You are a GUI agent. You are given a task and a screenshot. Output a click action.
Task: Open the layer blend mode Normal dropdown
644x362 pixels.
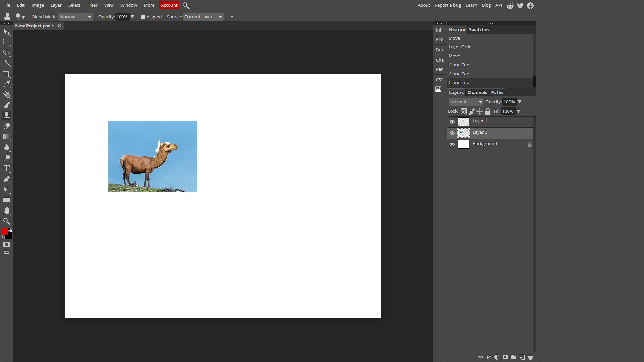[x=466, y=102]
